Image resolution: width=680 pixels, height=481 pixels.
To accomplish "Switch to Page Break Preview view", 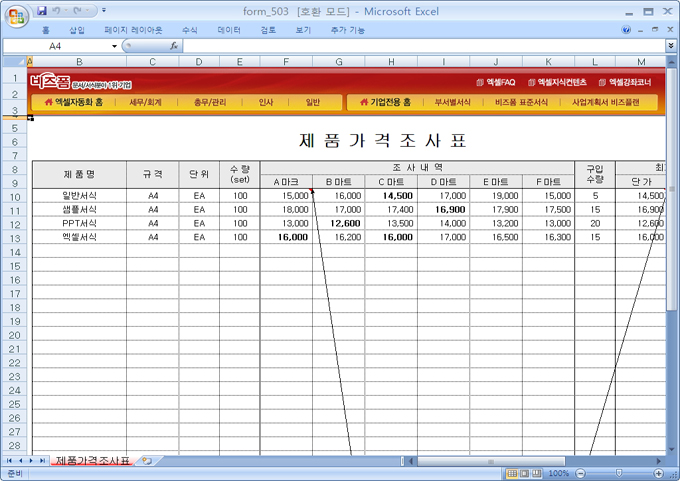I will 538,473.
